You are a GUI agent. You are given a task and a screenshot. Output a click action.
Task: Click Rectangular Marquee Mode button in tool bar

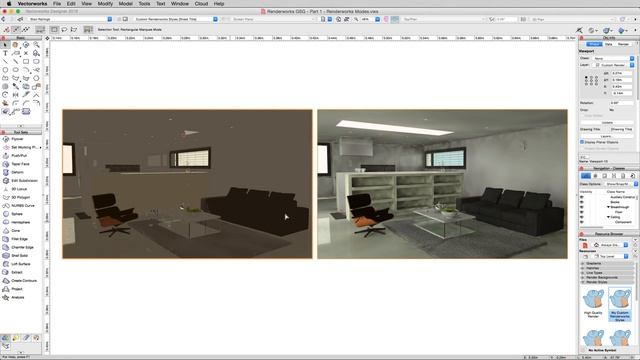[54, 29]
